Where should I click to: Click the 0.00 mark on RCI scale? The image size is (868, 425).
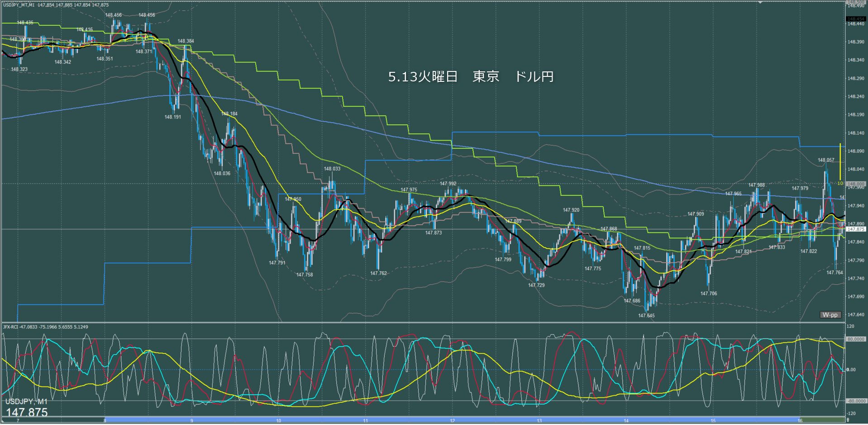pos(852,370)
